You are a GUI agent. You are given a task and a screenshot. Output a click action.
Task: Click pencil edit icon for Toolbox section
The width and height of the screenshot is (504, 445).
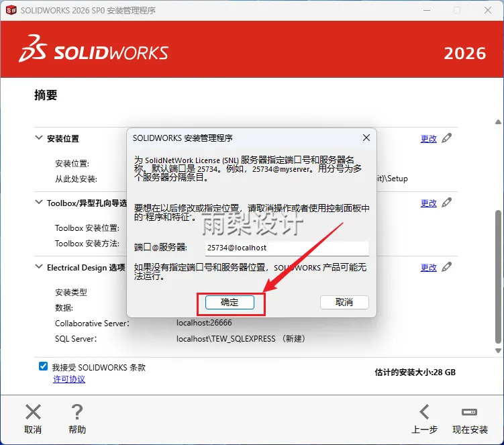[x=446, y=202]
